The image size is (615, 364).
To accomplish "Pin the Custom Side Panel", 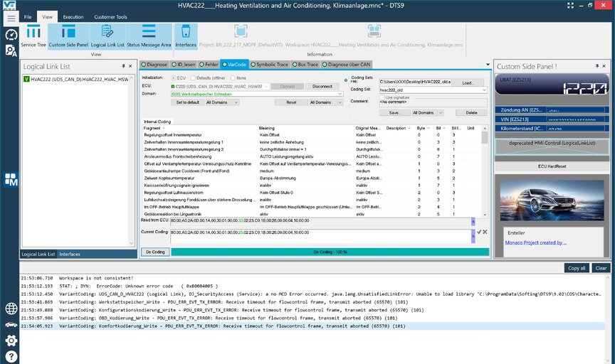I will [x=597, y=66].
